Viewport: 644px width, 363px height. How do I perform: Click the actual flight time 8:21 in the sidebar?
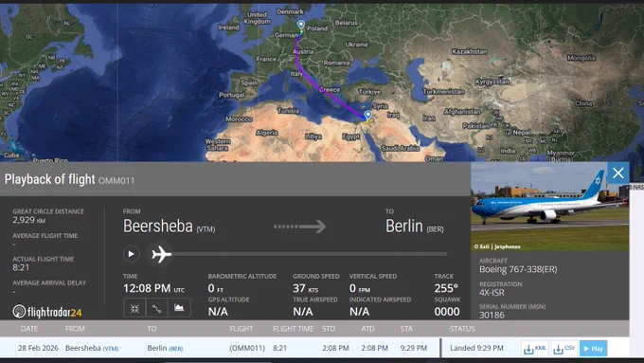(21, 267)
